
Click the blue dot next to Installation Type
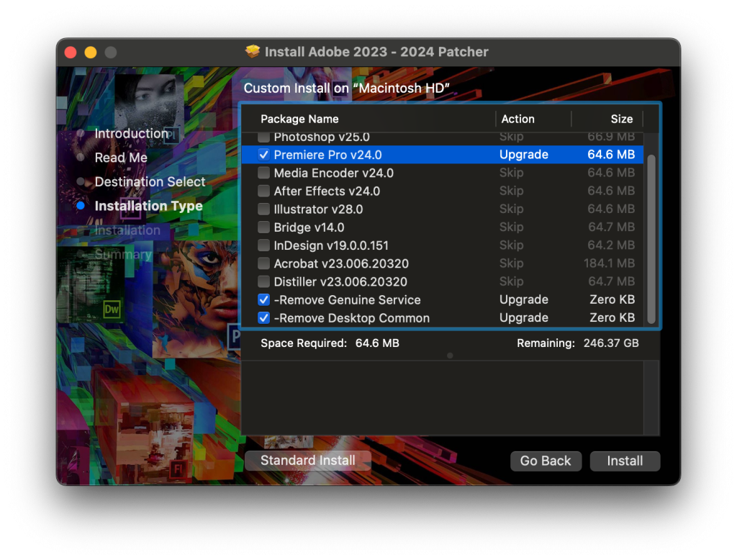pos(81,206)
